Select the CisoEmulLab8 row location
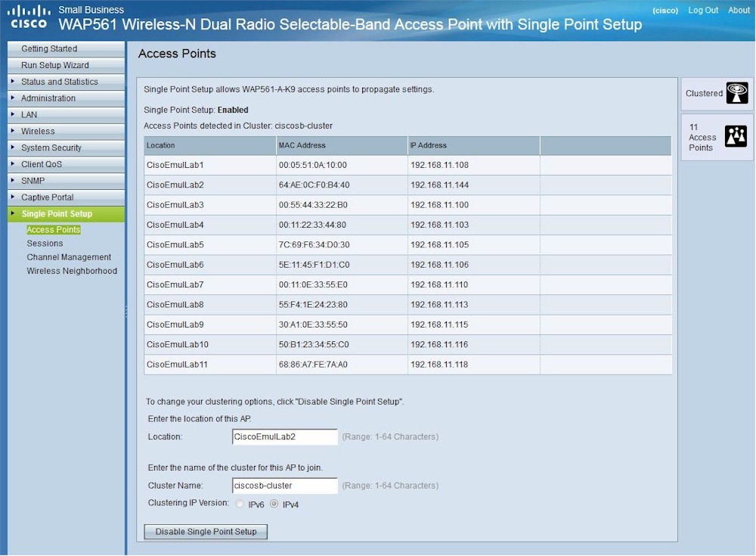The image size is (756, 556). coord(175,305)
